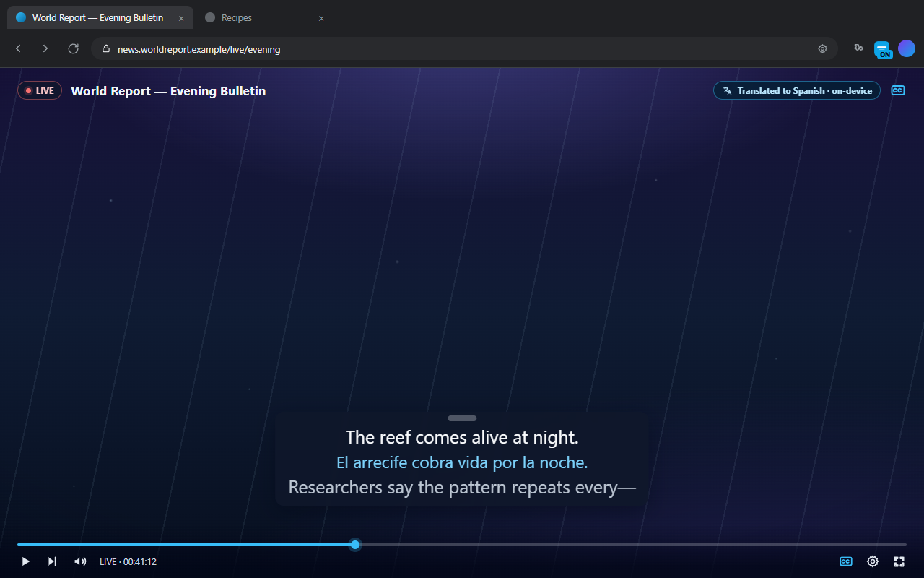Toggle closed captions in the bottom player bar
The height and width of the screenshot is (578, 924).
tap(846, 561)
